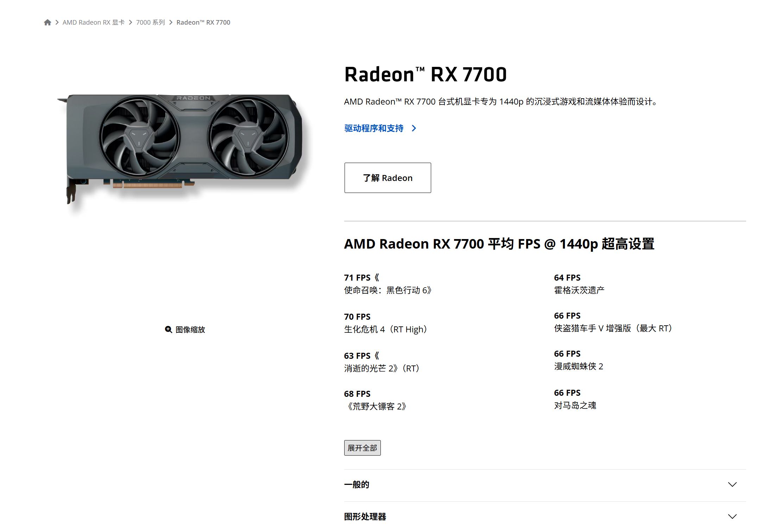The height and width of the screenshot is (532, 762).
Task: Select the Radeon RX 7700 breadcrumb item
Action: [x=203, y=23]
